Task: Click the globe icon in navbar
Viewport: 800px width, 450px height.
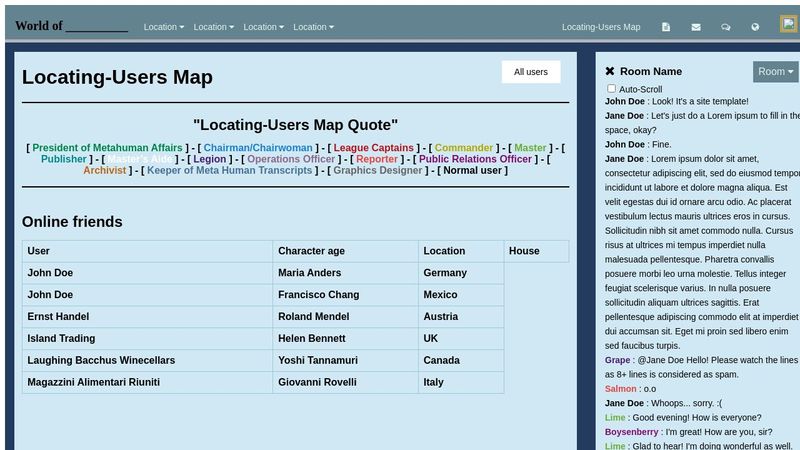Action: coord(756,27)
